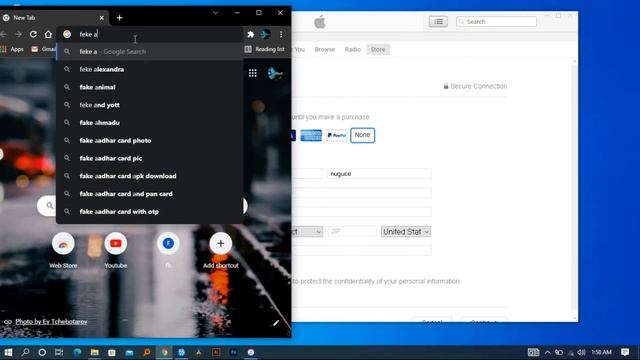Open the United States country dropdown
The height and width of the screenshot is (360, 640).
(406, 231)
